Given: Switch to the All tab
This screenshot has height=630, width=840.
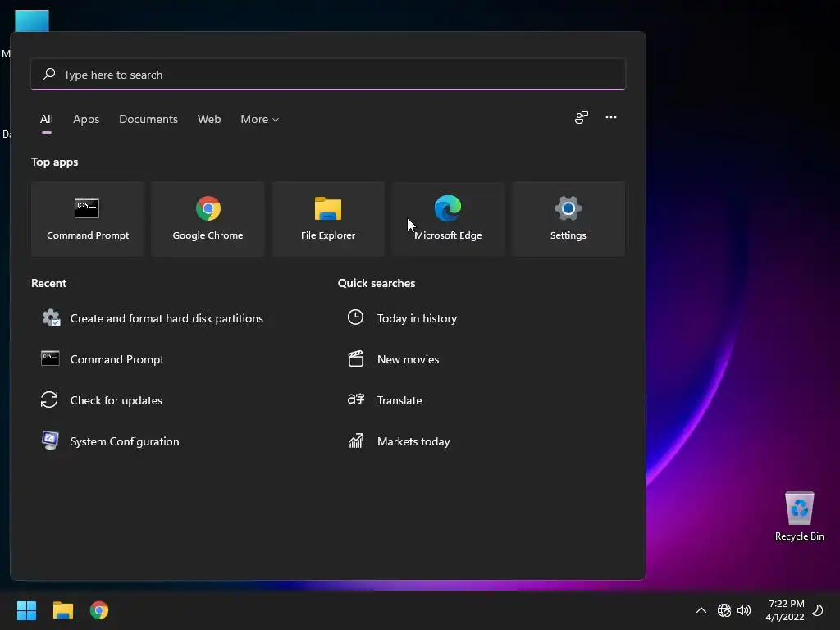Looking at the screenshot, I should (x=47, y=119).
